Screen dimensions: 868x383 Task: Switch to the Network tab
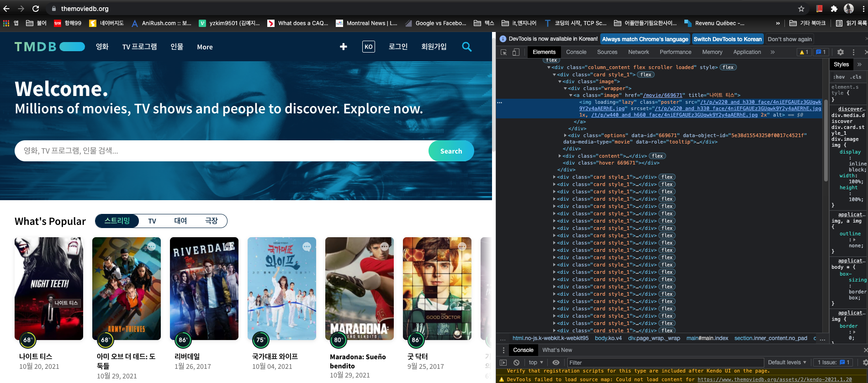coord(638,52)
